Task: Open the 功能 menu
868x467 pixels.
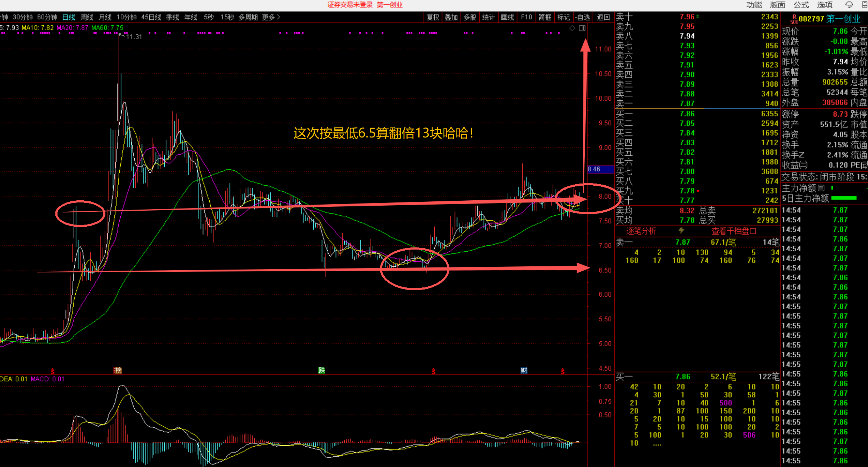Action: pyautogui.click(x=754, y=5)
